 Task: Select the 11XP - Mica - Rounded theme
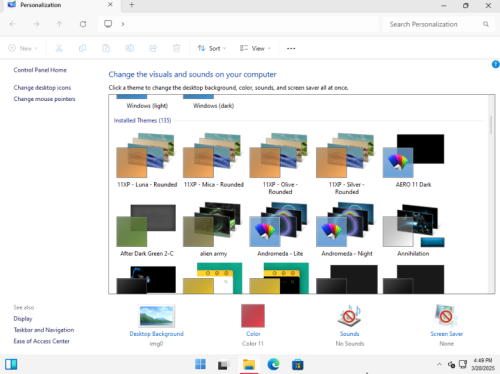point(214,161)
